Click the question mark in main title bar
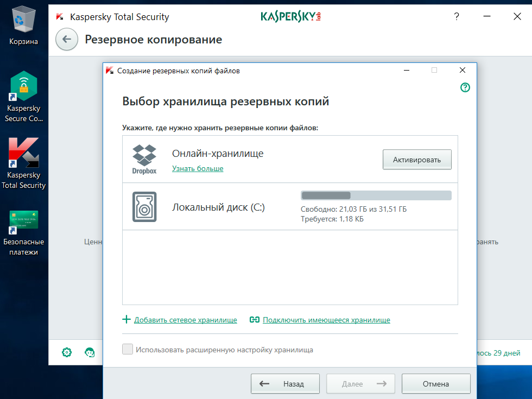This screenshot has width=532, height=399. click(x=457, y=16)
